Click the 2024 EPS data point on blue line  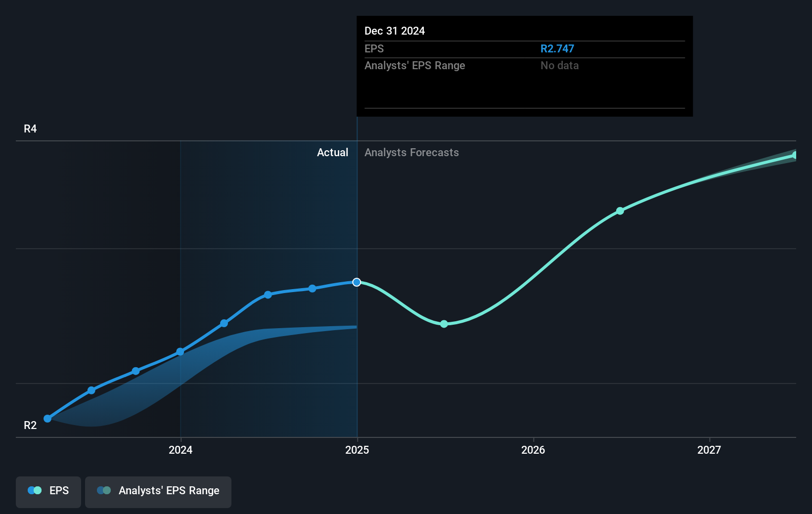pyautogui.click(x=180, y=351)
